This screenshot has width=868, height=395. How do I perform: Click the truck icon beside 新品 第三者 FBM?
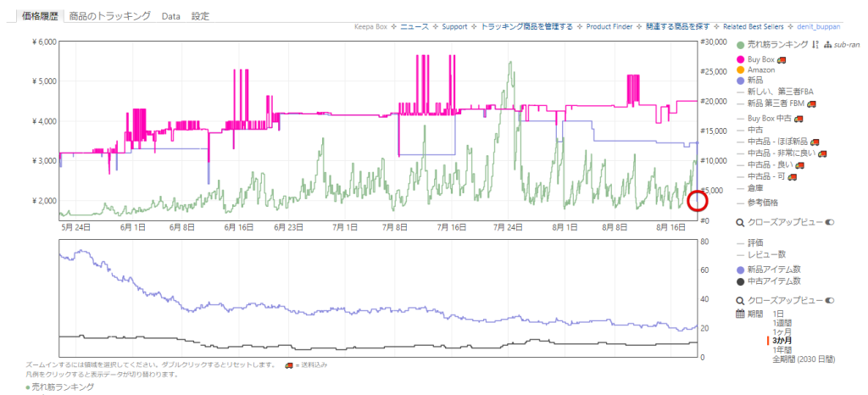[x=811, y=103]
